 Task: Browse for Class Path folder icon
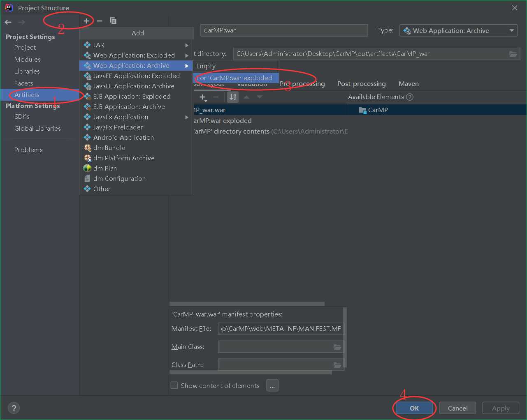point(337,365)
